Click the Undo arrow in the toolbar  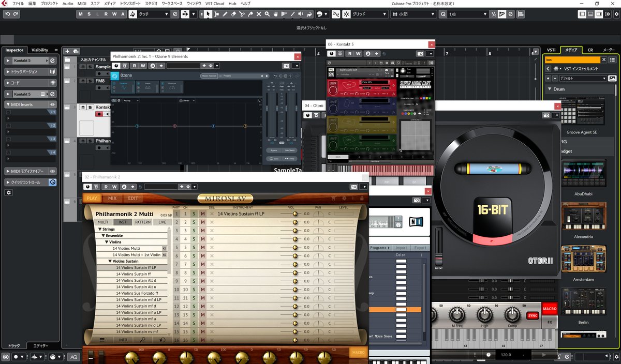[7, 14]
